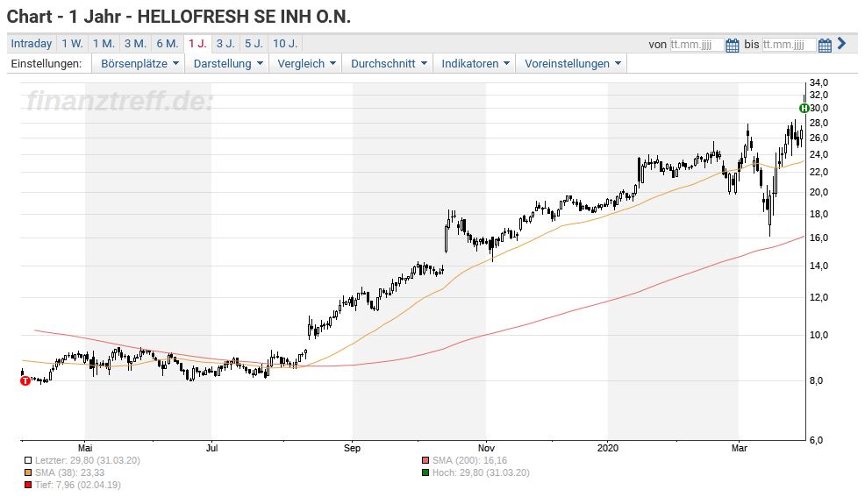Open the Voreinstellungen dropdown

pyautogui.click(x=572, y=63)
